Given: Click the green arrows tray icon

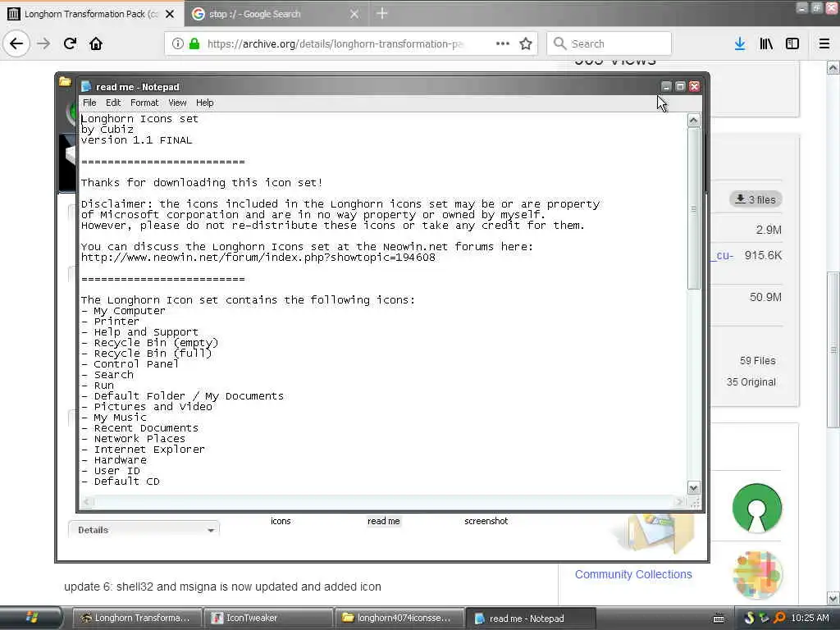Looking at the screenshot, I should pyautogui.click(x=764, y=618).
